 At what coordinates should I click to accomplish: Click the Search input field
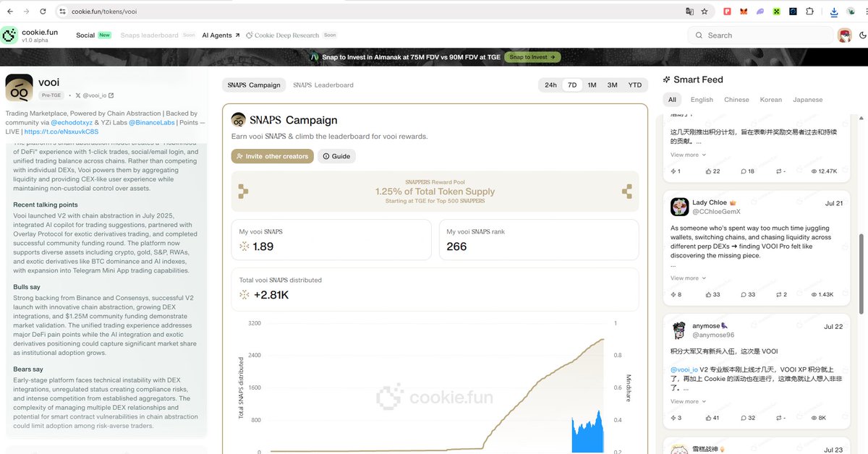[761, 35]
